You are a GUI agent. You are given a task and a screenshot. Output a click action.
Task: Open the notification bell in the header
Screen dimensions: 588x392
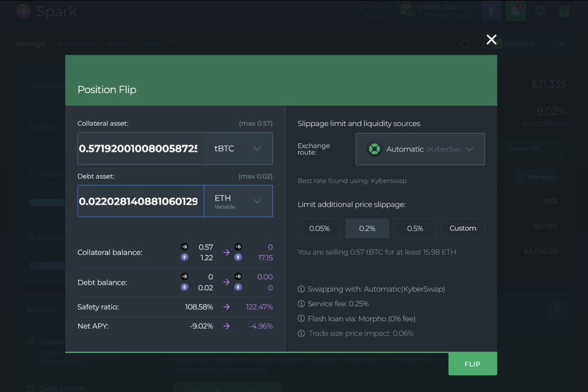(515, 11)
